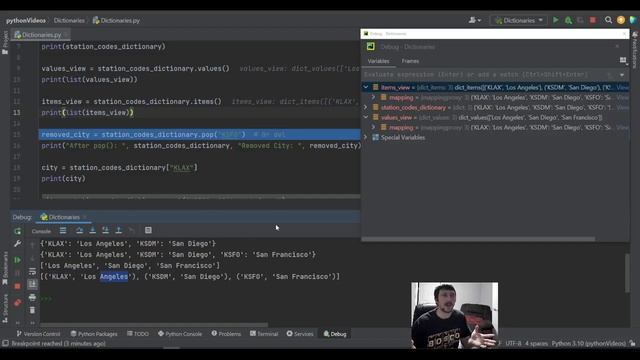Click the UTF-8 encoding status entry
Image resolution: width=640 pixels, height=360 pixels.
click(x=513, y=344)
